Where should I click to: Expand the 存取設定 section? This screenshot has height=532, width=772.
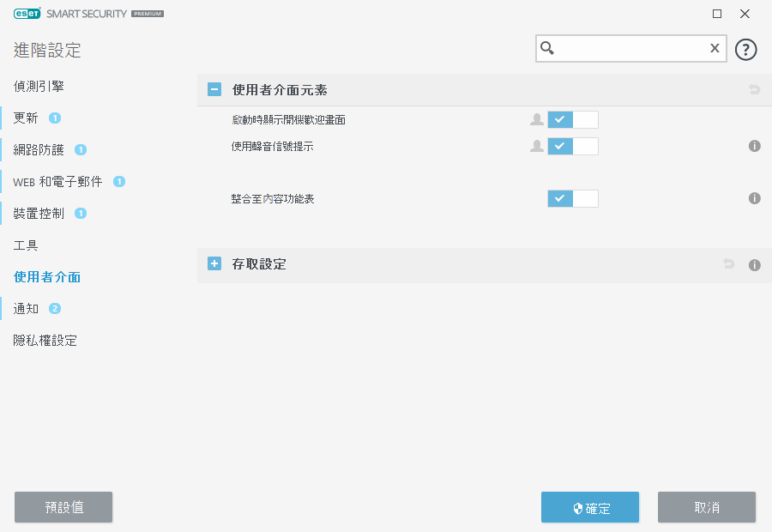click(x=214, y=264)
